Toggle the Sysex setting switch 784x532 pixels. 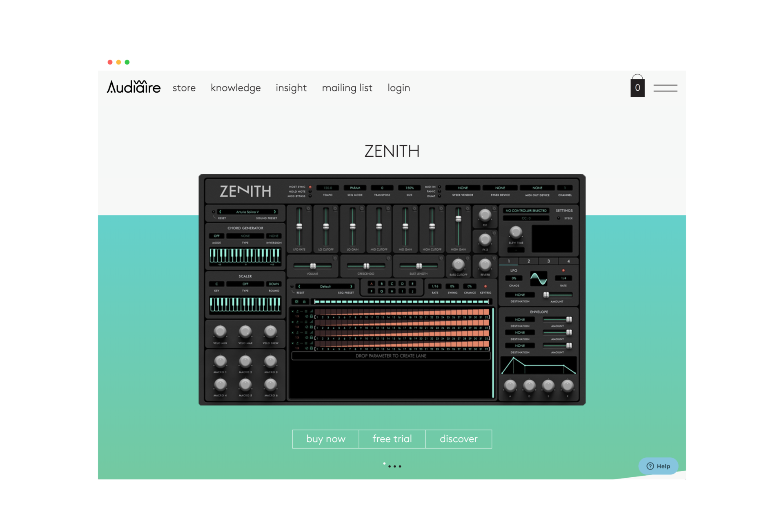tap(559, 218)
